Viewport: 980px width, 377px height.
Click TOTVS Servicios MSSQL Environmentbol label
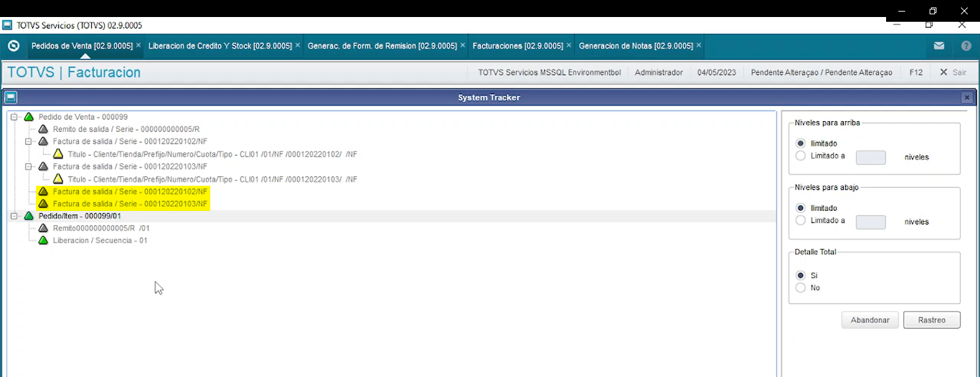549,72
